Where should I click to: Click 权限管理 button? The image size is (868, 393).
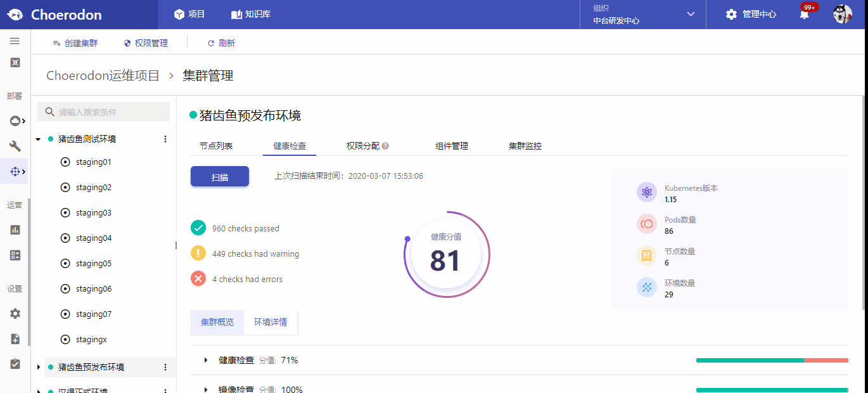[x=146, y=43]
